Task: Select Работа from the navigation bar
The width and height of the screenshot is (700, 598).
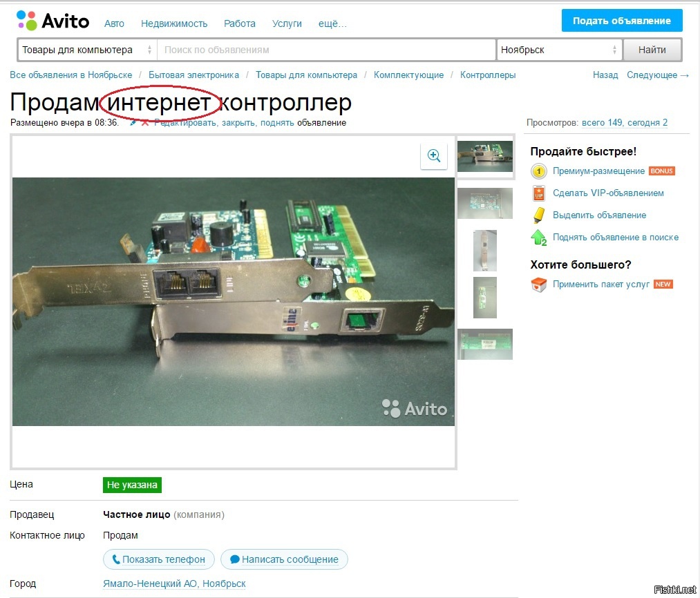Action: (x=240, y=23)
